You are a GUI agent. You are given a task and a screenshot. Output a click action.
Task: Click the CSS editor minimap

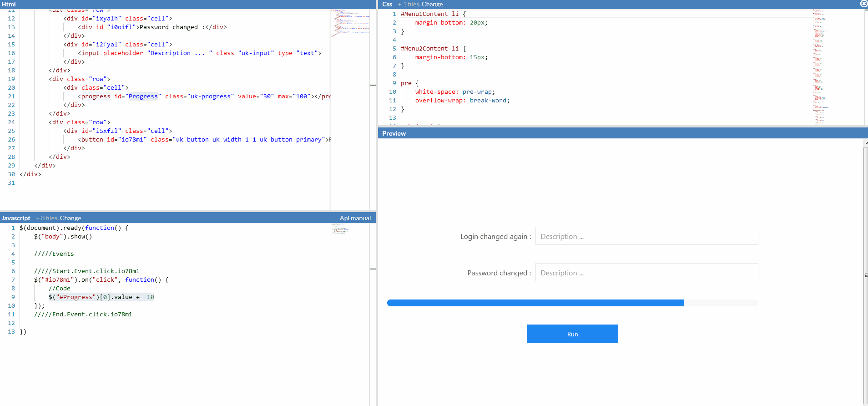[x=820, y=64]
